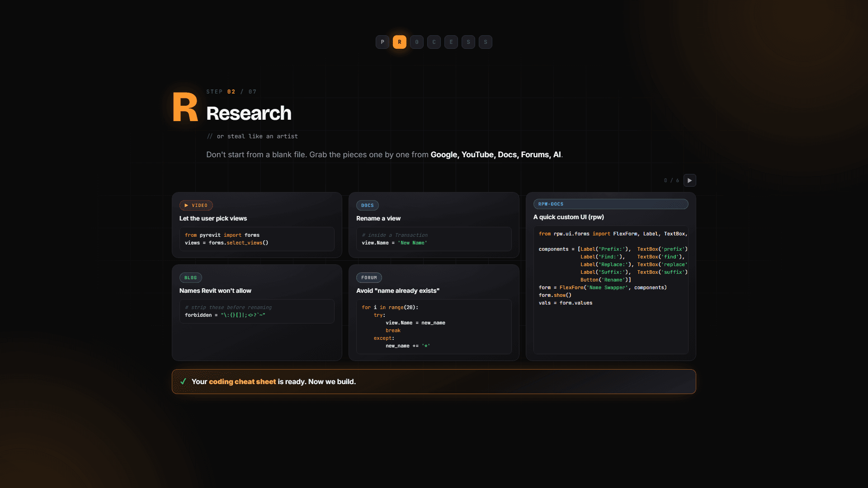Open 'Avoid "name already exists"' card title

click(x=398, y=291)
